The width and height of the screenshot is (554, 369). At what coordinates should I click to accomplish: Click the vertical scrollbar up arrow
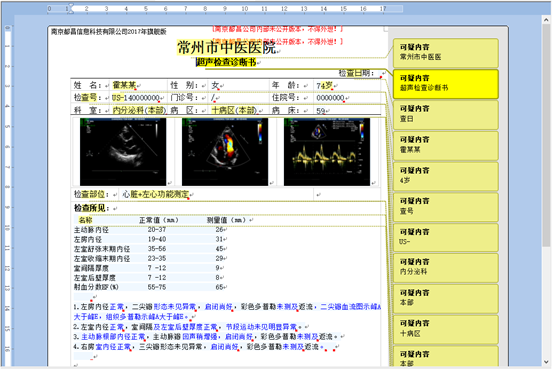(x=546, y=20)
